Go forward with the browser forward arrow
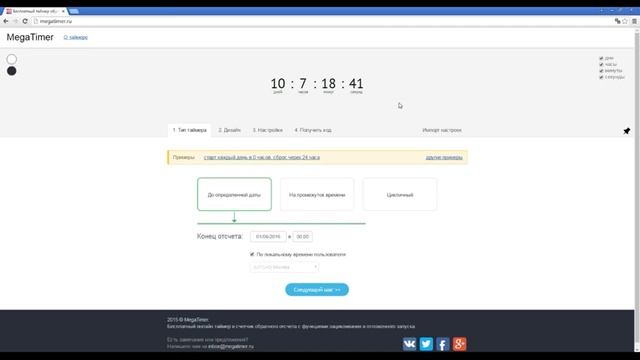Screen dimensions: 640x360 [16, 21]
